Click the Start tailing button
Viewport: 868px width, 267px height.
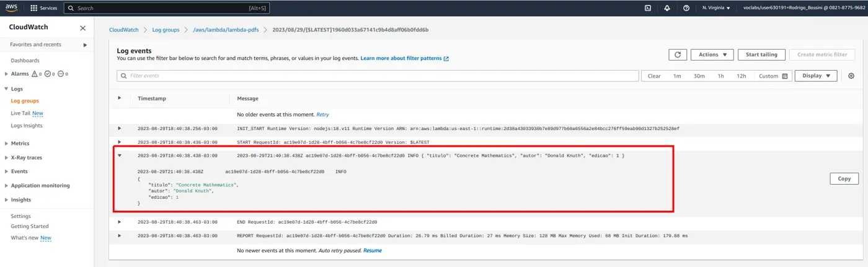point(761,55)
